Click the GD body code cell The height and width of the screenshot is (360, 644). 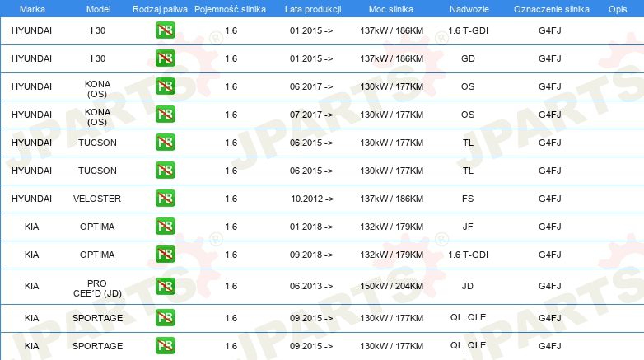(x=468, y=58)
